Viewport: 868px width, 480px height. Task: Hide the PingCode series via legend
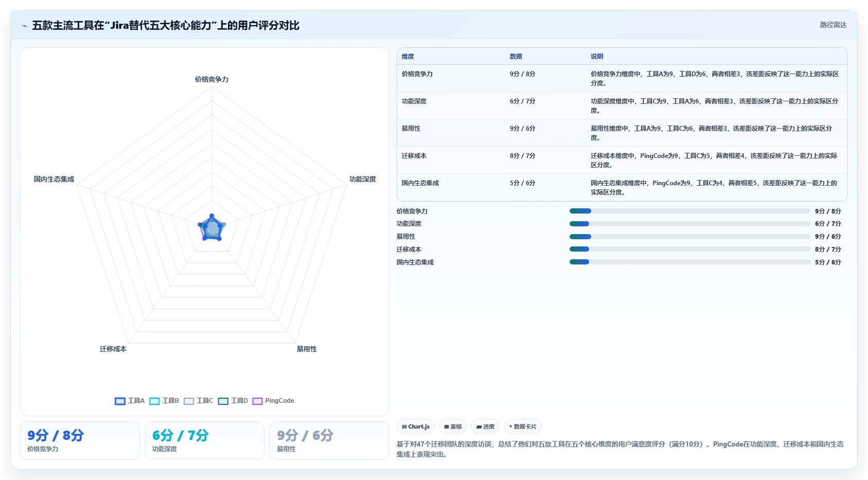[x=273, y=401]
